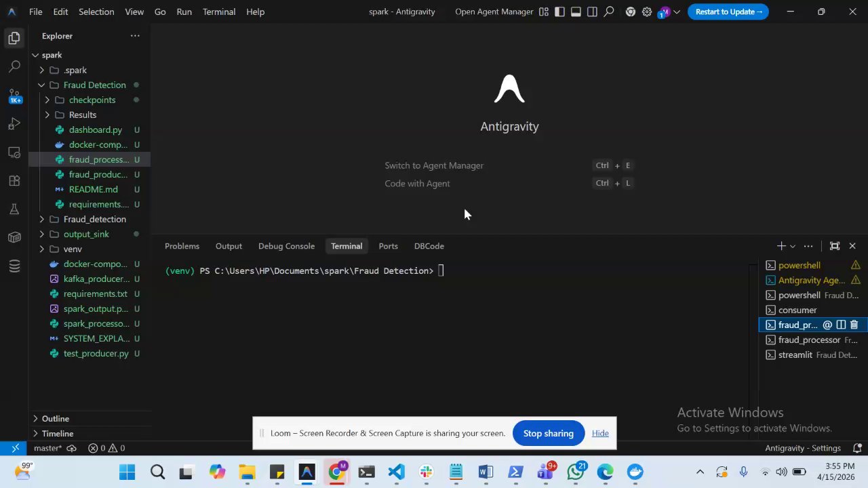
Task: Switch to the DBCode panel tab
Action: pos(429,246)
